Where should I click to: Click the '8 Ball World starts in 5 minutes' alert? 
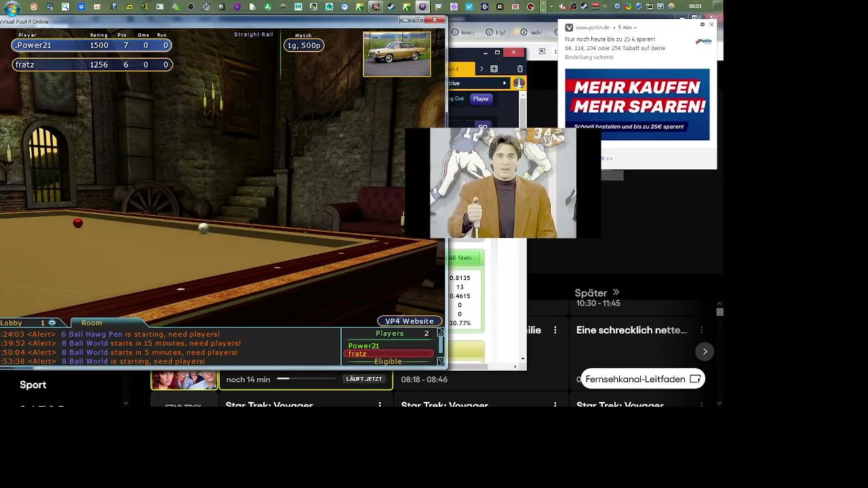(x=149, y=352)
